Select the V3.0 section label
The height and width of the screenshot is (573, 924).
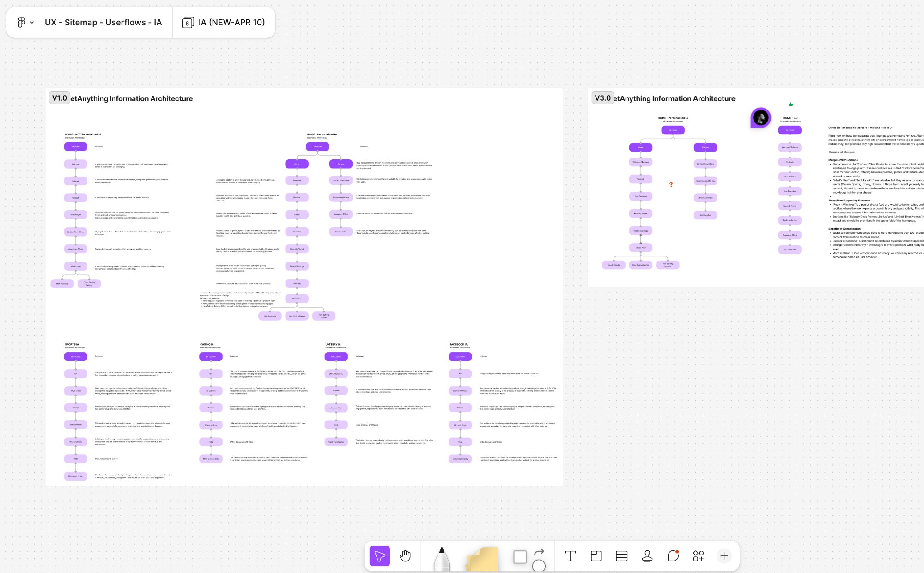click(x=602, y=98)
